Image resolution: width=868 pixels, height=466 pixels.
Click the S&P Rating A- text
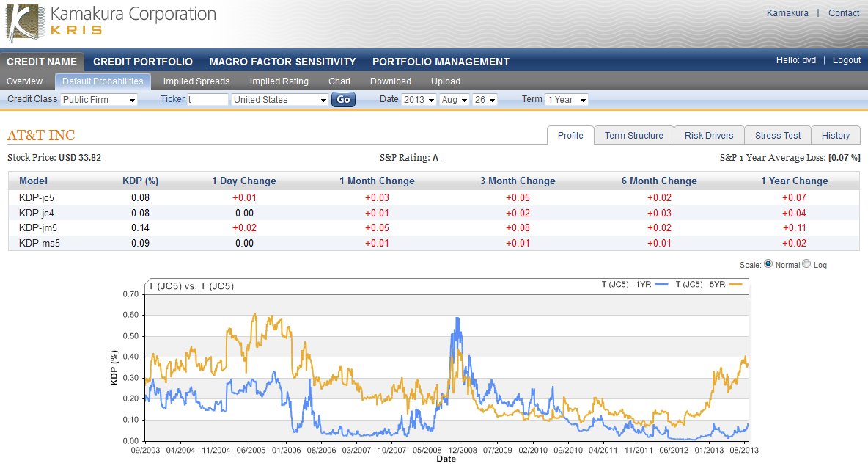point(411,157)
